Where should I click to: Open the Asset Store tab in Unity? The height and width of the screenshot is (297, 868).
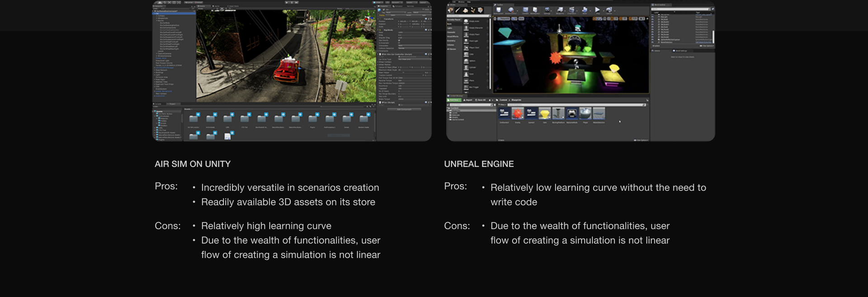click(x=233, y=6)
